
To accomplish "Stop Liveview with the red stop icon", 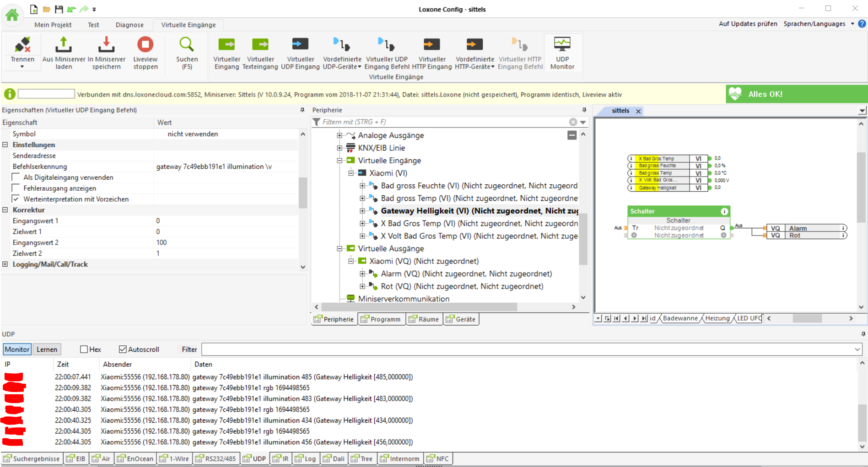I will tap(145, 45).
